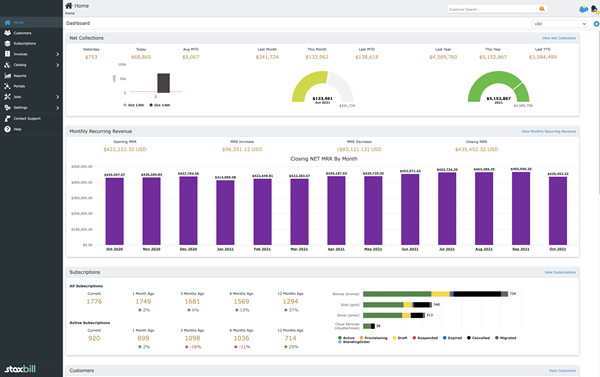Viewport: 600px width, 377px height.
Task: Click the dark bar in the daily collections chart
Action: (x=163, y=83)
